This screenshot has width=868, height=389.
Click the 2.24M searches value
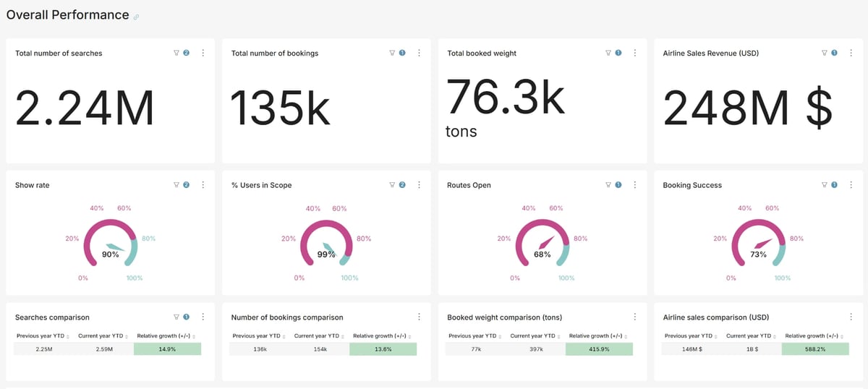tap(85, 108)
